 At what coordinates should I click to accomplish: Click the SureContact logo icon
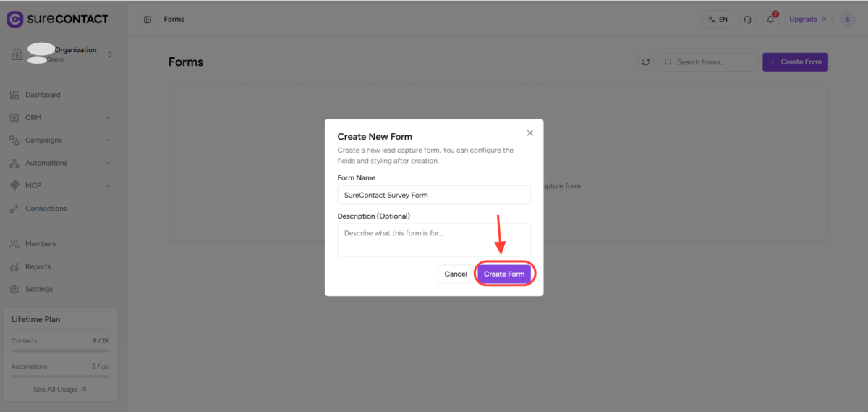[x=14, y=19]
